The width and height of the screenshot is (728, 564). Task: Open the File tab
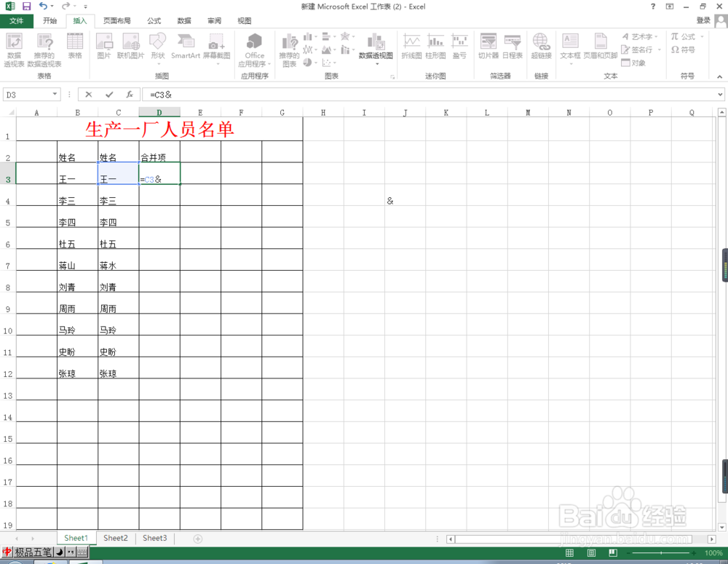tap(16, 21)
